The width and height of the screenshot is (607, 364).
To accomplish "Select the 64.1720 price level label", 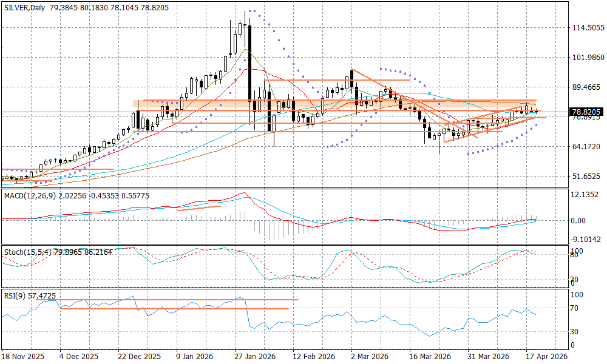I will point(586,147).
